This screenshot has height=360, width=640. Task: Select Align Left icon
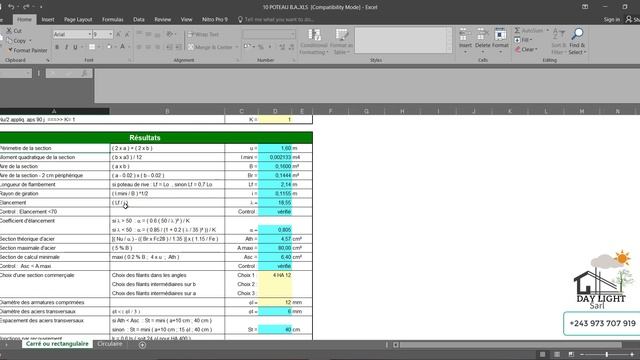pyautogui.click(x=139, y=47)
